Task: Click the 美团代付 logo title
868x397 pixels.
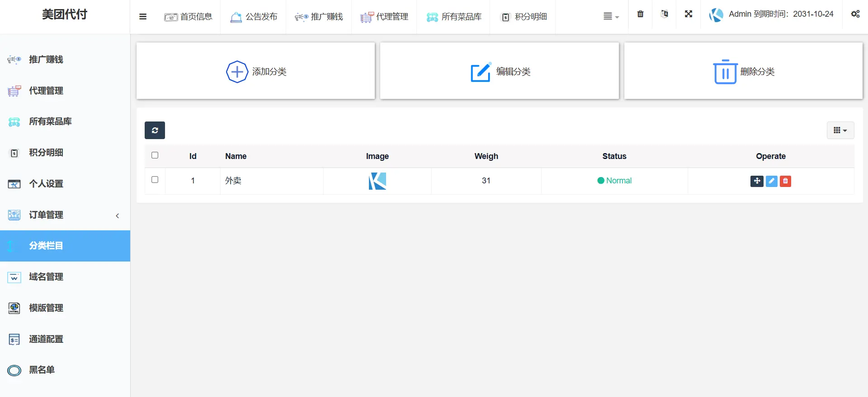Action: pyautogui.click(x=65, y=14)
